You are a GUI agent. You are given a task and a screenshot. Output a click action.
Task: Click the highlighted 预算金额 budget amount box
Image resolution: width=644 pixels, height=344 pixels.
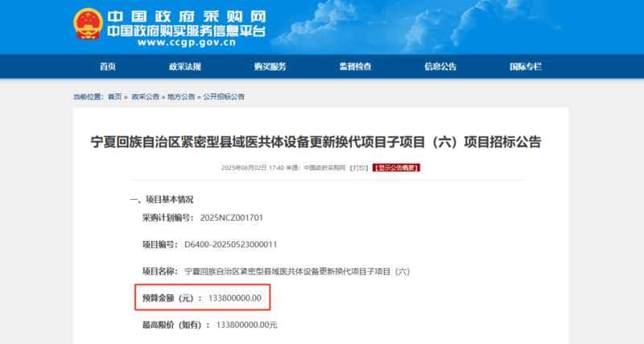(x=201, y=298)
